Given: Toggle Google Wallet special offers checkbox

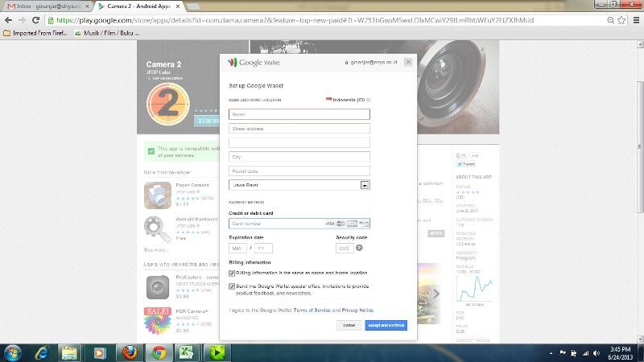Looking at the screenshot, I should click(232, 286).
